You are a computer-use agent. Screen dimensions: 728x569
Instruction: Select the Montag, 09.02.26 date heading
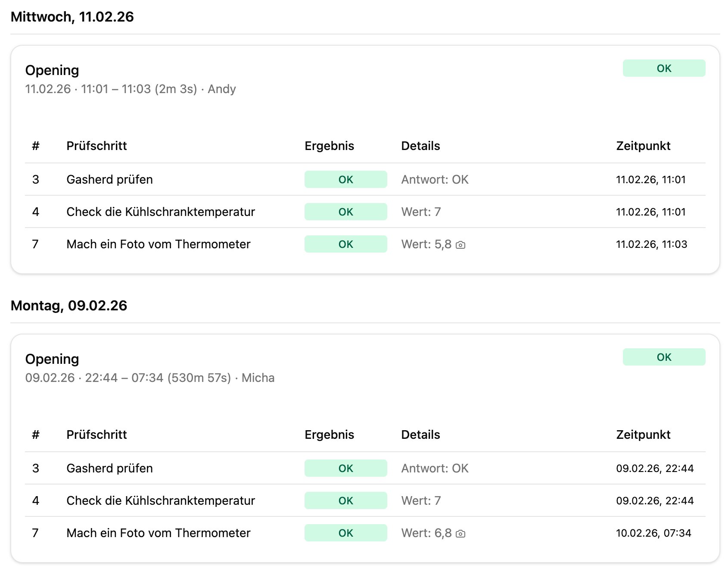pos(69,306)
